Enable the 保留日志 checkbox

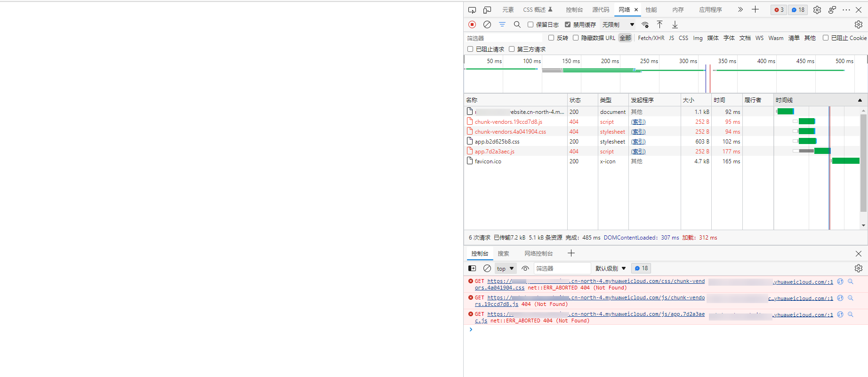pyautogui.click(x=530, y=24)
